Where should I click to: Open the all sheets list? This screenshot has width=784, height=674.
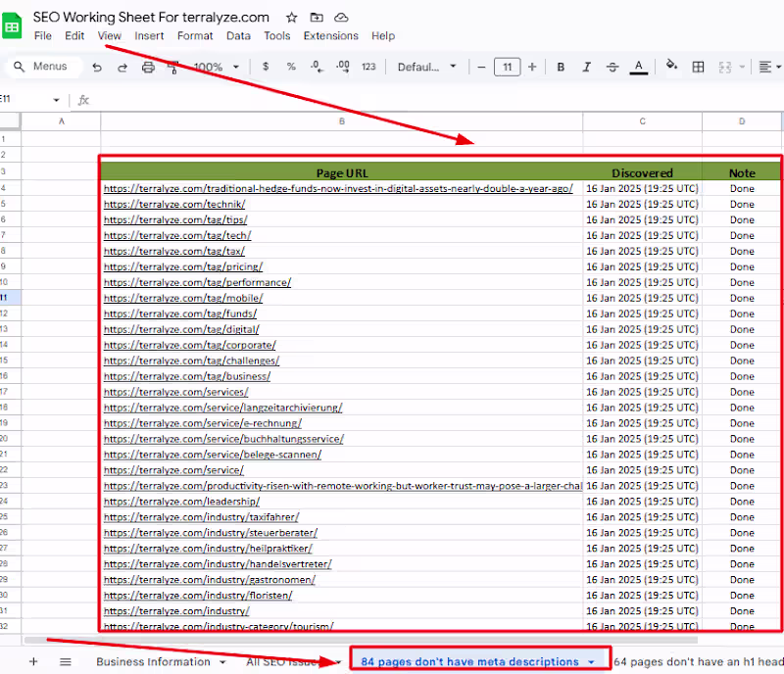point(66,661)
